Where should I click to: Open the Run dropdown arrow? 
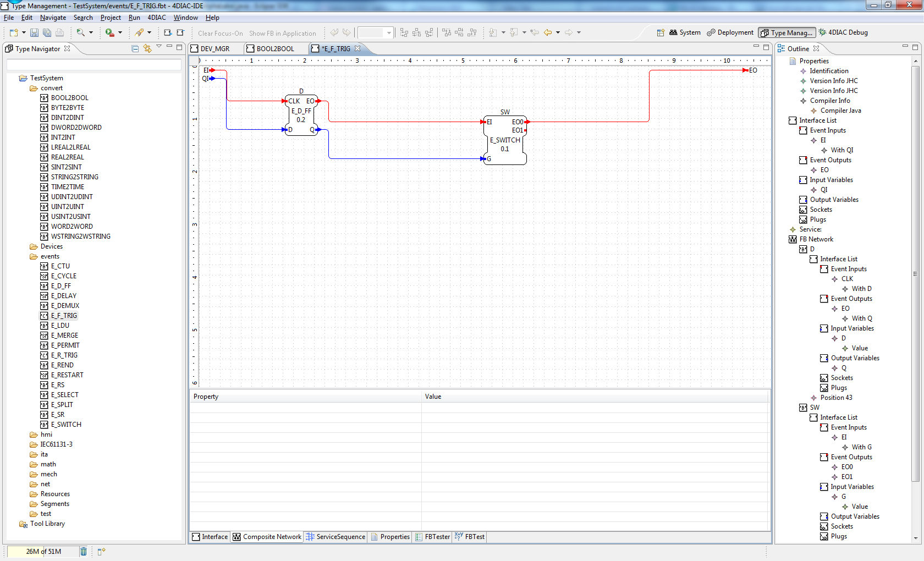tap(120, 33)
